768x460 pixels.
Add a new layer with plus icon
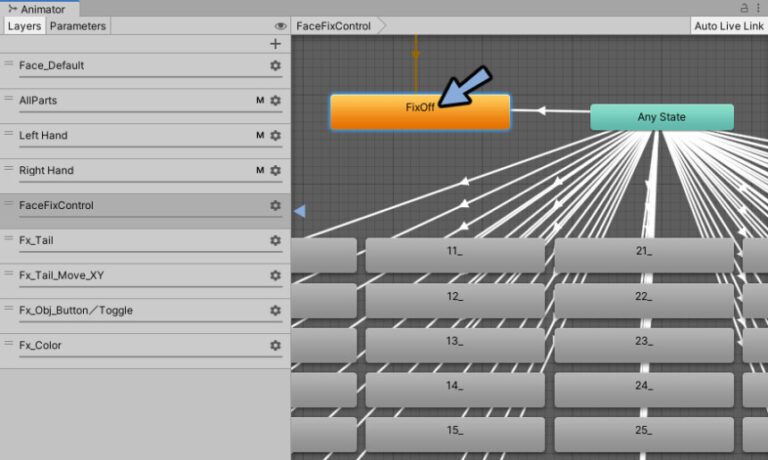pyautogui.click(x=275, y=44)
